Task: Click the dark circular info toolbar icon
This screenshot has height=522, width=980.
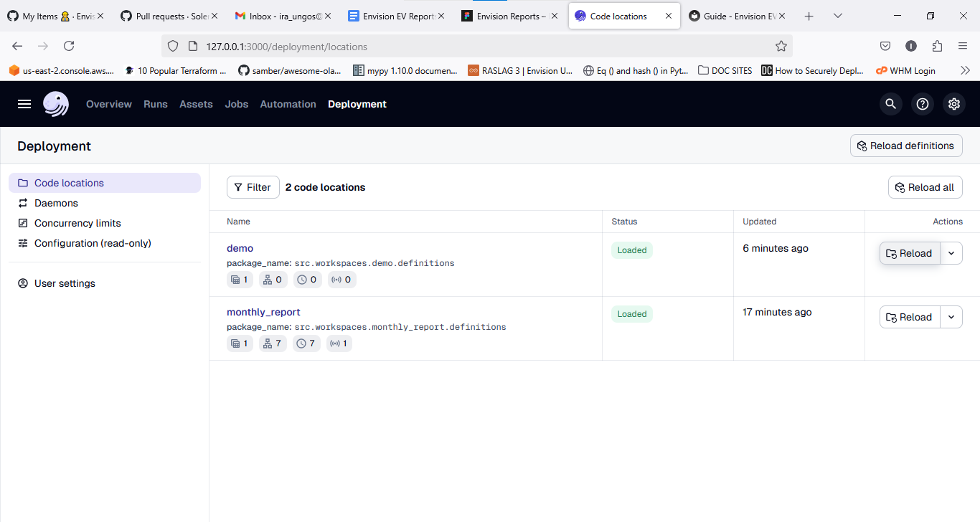Action: 911,46
